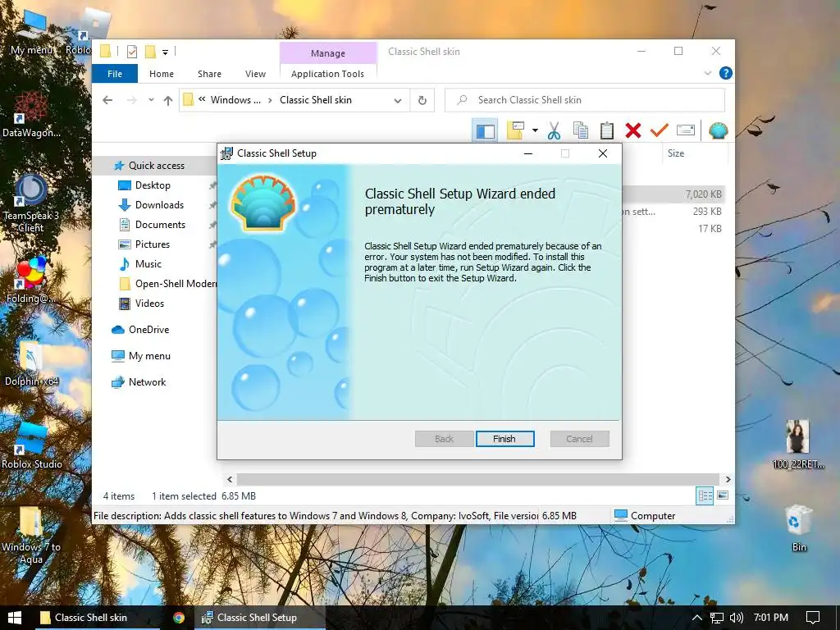
Task: Click the Paste clipboard icon
Action: (606, 130)
